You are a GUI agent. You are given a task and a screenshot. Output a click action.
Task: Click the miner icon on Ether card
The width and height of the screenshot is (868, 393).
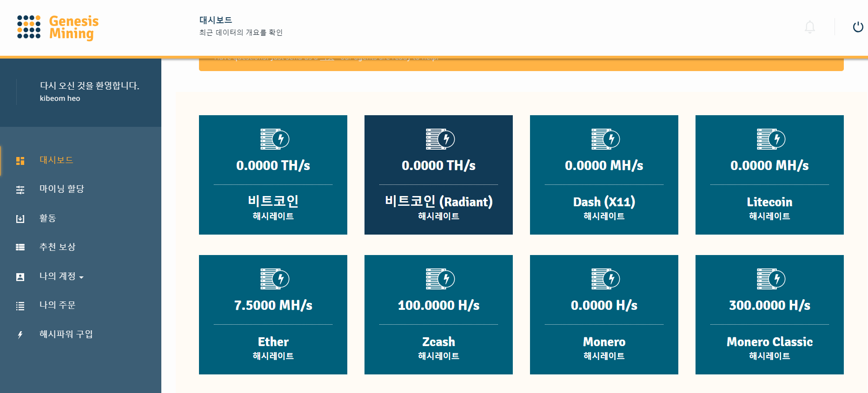[x=274, y=279]
